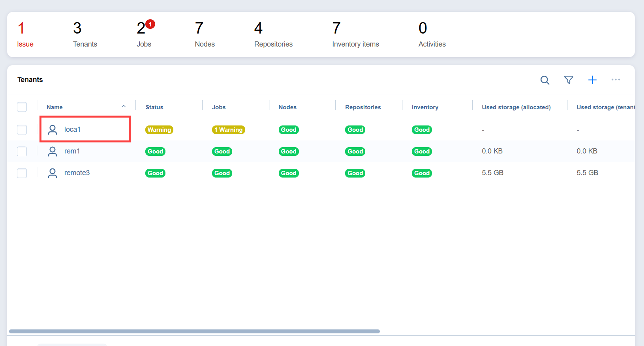Click the user icon beside loca1
Screen dimensions: 644x346
coord(53,130)
